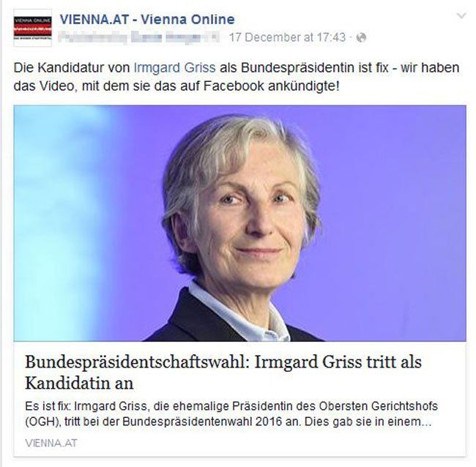This screenshot has height=467, width=476.
Task: Select the caption line mentioning Facebook ankündigte
Action: point(176,86)
